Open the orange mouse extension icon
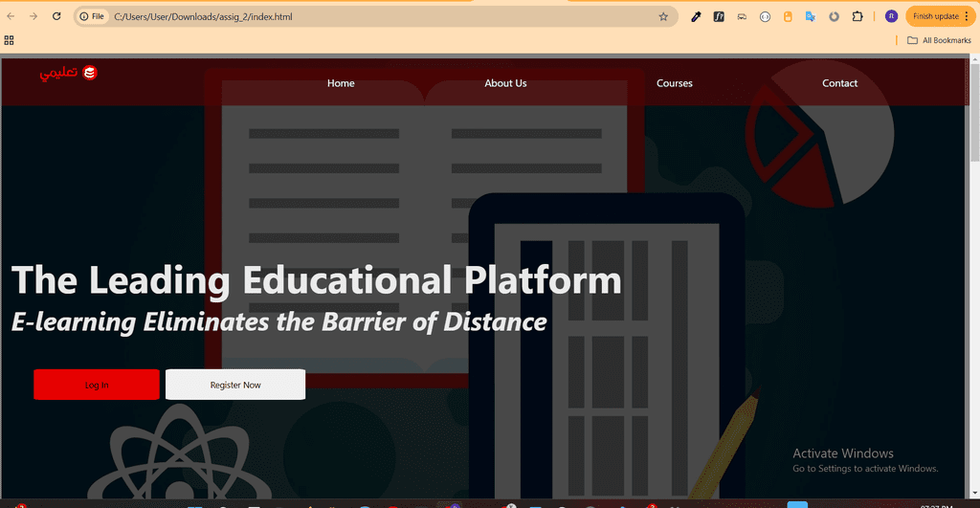980x508 pixels. (788, 17)
